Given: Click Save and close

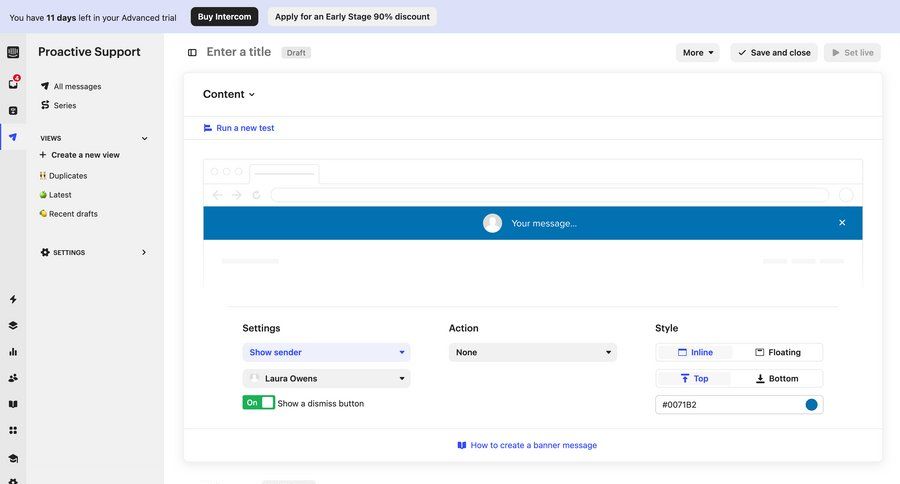Looking at the screenshot, I should click(x=774, y=52).
